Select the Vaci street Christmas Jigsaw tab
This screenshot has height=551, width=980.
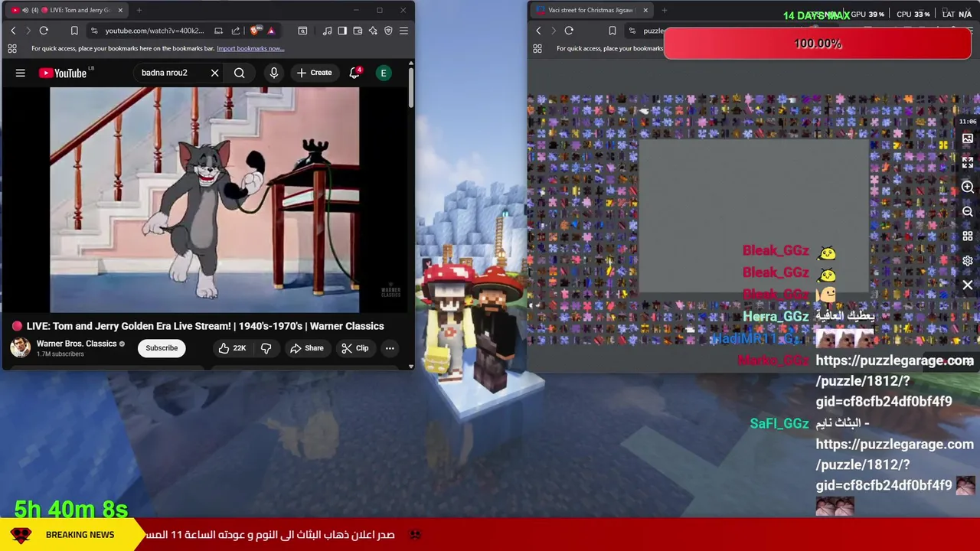click(591, 10)
